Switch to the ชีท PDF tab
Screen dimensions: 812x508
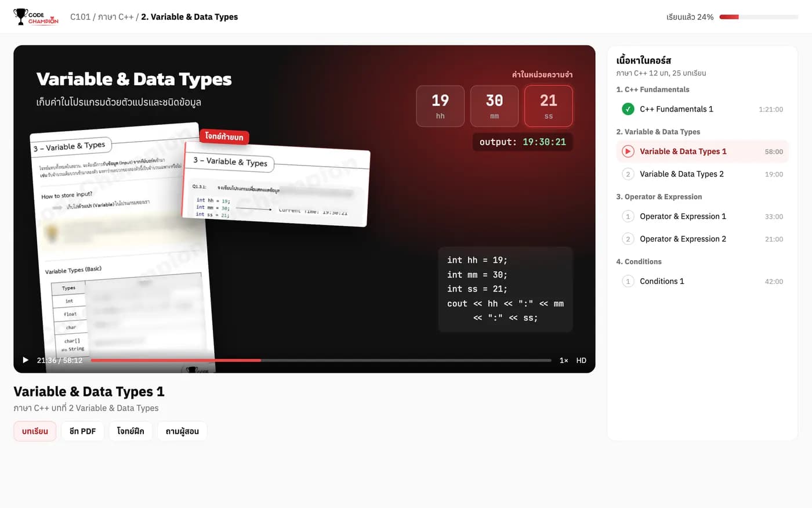coord(82,431)
